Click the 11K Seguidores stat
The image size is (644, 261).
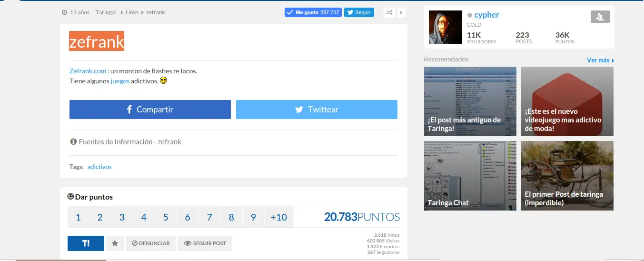pyautogui.click(x=481, y=38)
